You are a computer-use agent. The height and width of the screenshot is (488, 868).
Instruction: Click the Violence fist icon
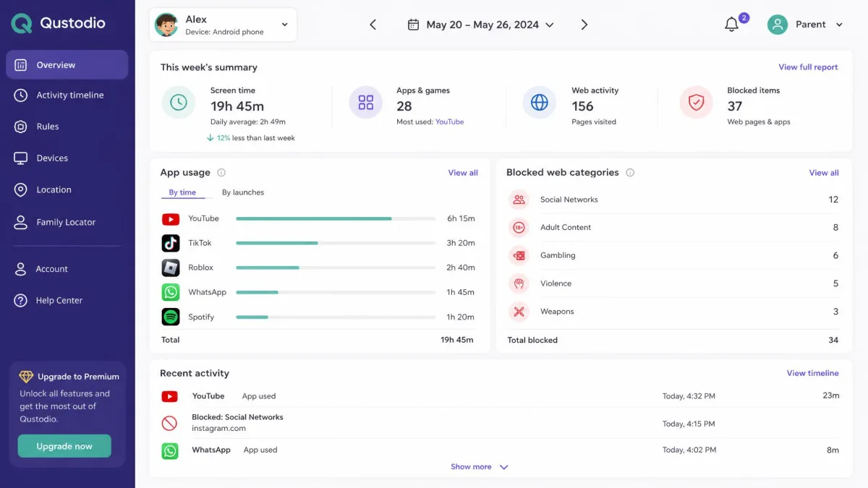pos(519,283)
